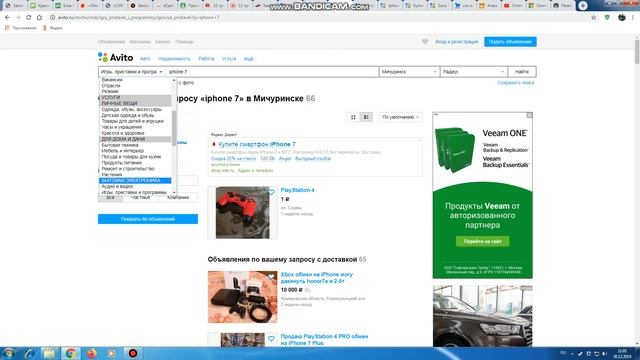Choose the Компании seller filter
Screen dimensions: 640x360
tap(178, 197)
